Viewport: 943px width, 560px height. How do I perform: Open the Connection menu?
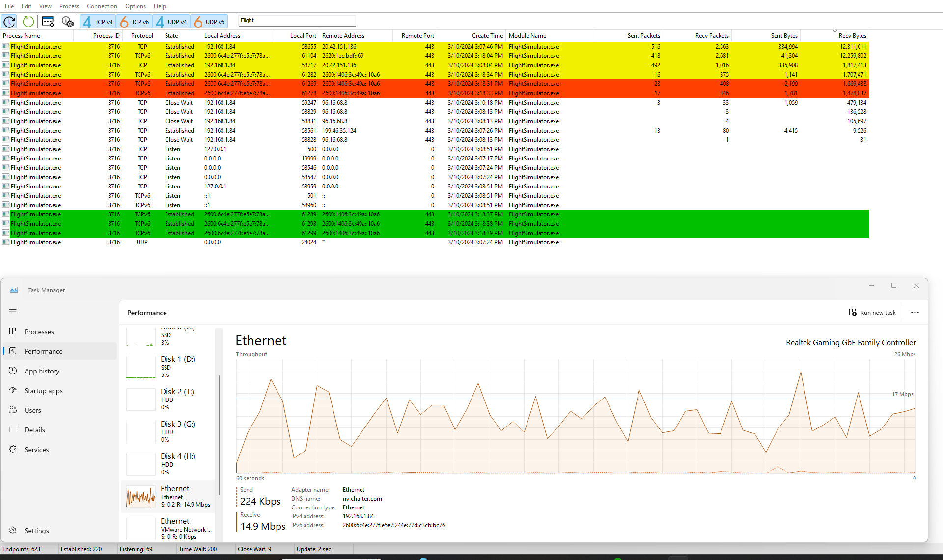[102, 6]
